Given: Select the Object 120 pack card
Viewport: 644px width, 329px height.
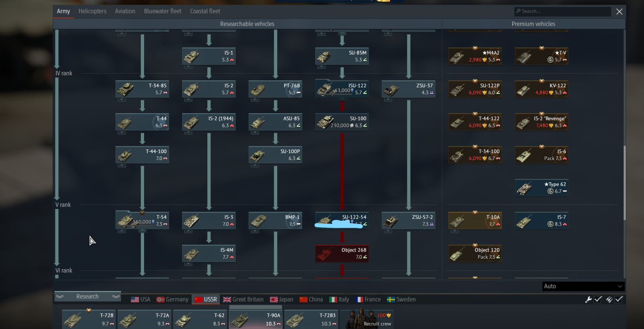Looking at the screenshot, I should (x=475, y=253).
